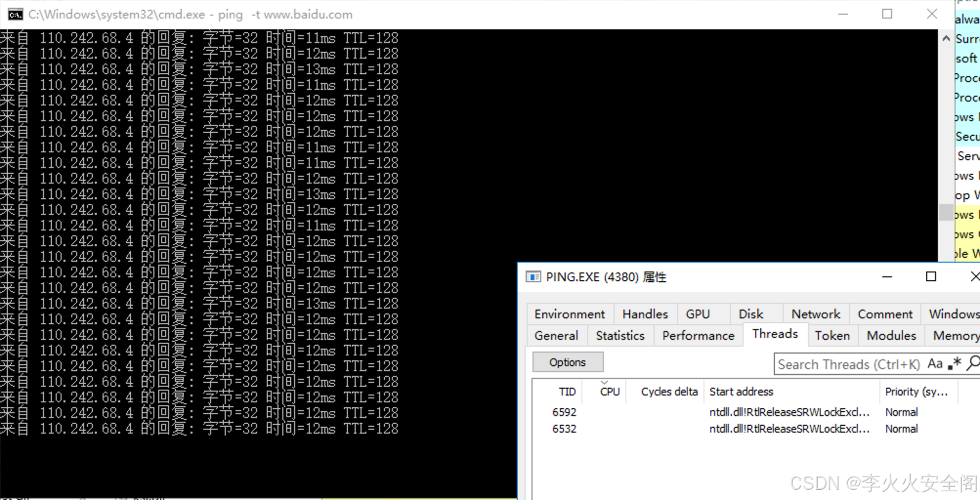The image size is (980, 500).
Task: Switch to the Token tab
Action: coord(832,336)
